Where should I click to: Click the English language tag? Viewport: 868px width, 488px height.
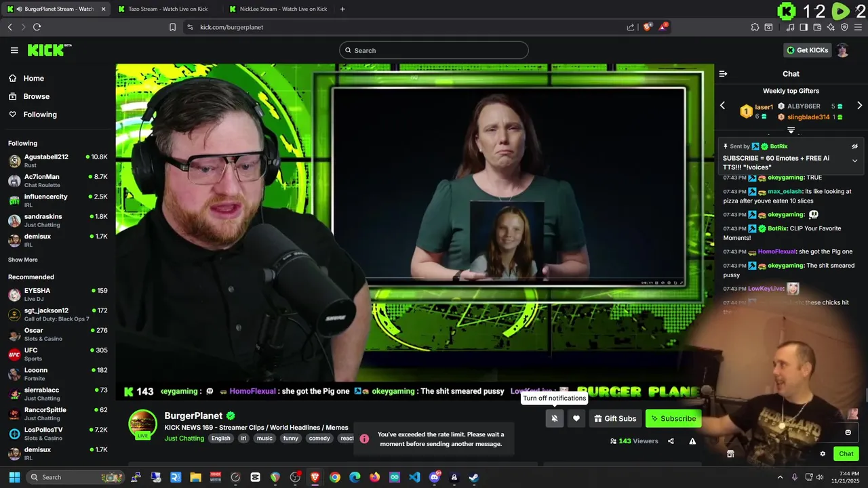[220, 439]
